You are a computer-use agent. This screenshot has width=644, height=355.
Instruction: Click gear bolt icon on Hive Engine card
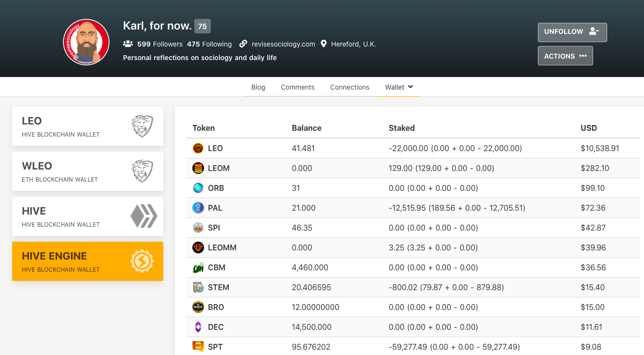click(142, 261)
